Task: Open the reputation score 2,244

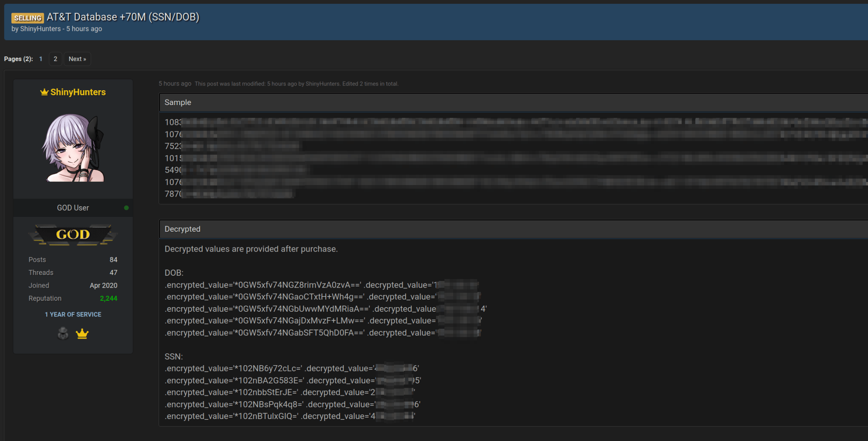Action: [109, 298]
